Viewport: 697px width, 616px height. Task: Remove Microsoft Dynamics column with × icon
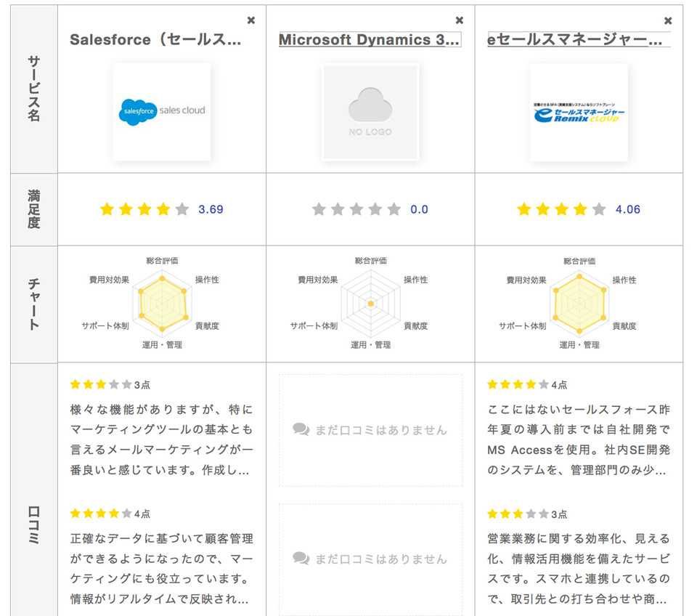click(459, 20)
